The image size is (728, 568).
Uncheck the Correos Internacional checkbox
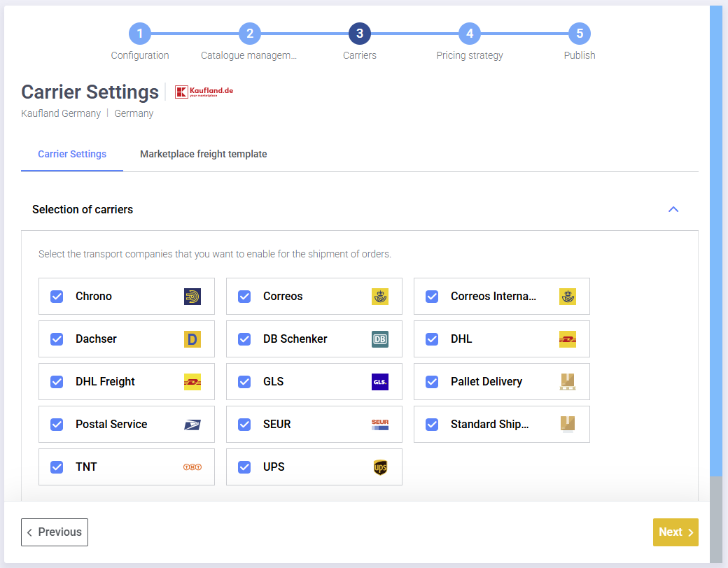click(432, 297)
